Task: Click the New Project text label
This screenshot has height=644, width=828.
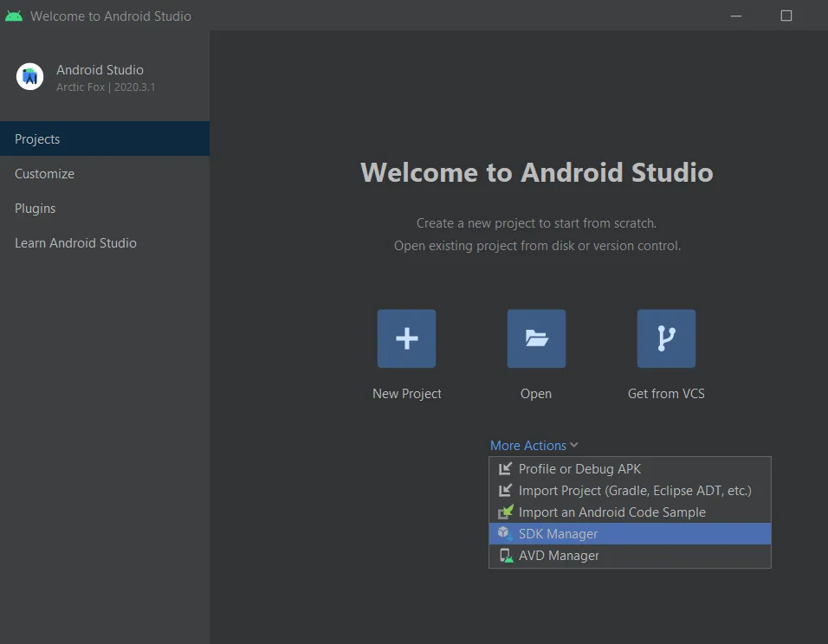Action: pyautogui.click(x=406, y=394)
